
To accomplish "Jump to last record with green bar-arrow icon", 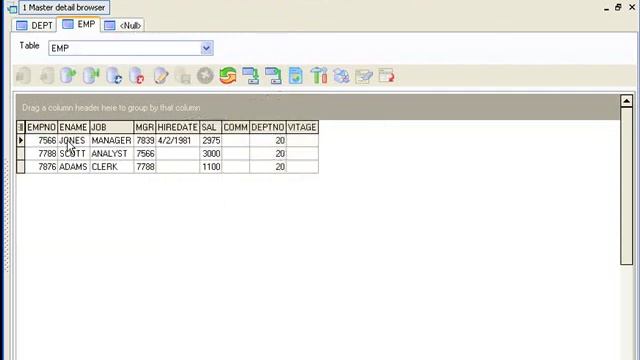I will tap(91, 76).
